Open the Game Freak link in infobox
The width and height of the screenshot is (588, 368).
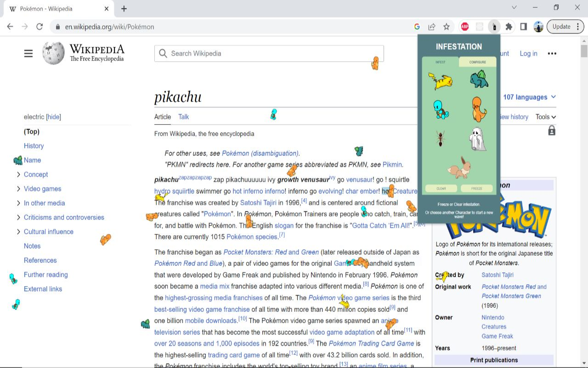tap(498, 336)
